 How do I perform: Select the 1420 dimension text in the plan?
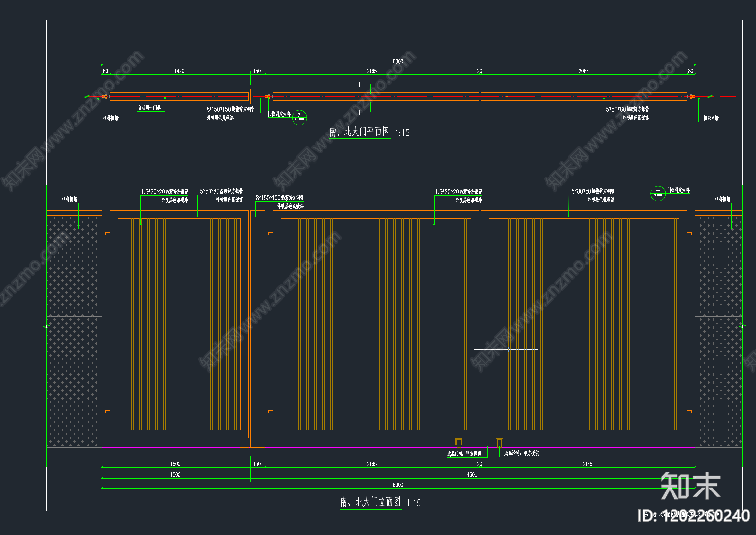179,71
